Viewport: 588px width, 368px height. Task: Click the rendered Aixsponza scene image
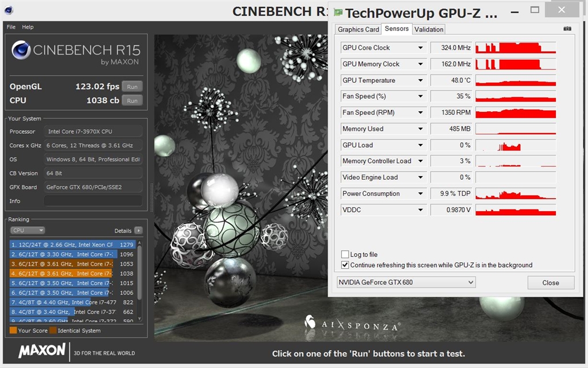coord(241,187)
